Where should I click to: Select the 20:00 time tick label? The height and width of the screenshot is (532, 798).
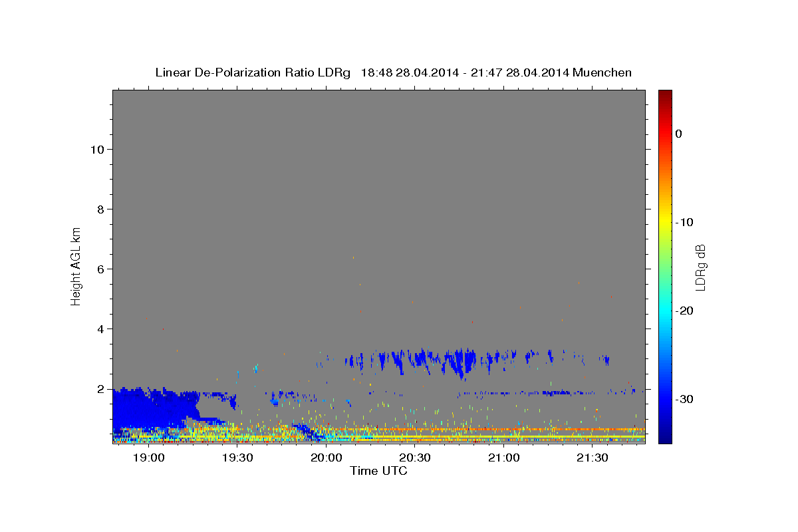[327, 458]
